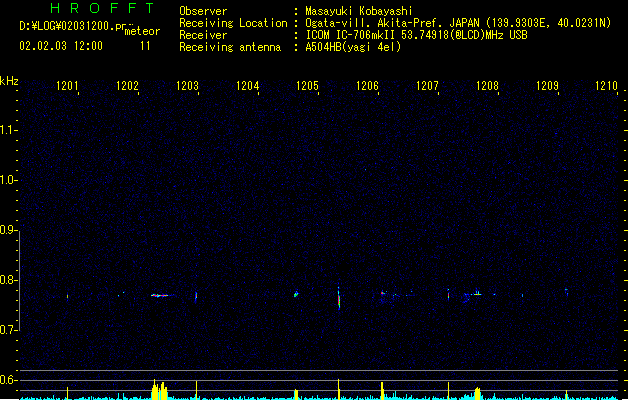The image size is (629, 400).
Task: Click time axis marker 1210
Action: pyautogui.click(x=607, y=86)
